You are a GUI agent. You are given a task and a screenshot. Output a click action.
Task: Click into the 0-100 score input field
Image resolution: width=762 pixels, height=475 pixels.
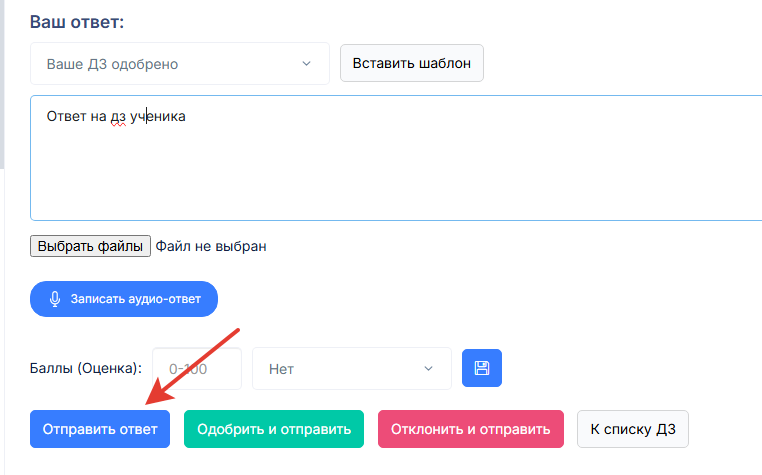click(x=197, y=369)
